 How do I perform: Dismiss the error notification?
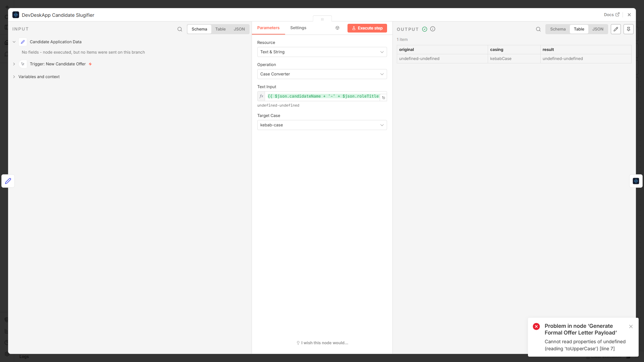(x=631, y=326)
